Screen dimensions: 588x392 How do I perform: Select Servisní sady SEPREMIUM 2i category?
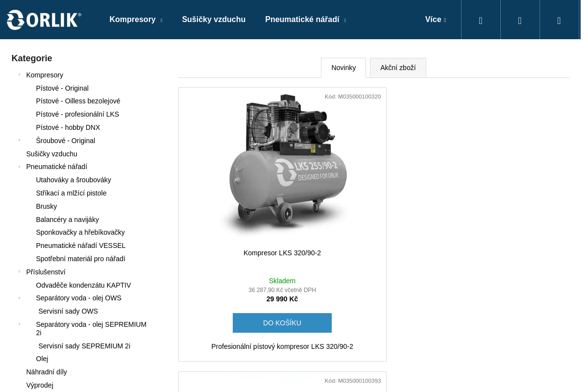pos(84,346)
